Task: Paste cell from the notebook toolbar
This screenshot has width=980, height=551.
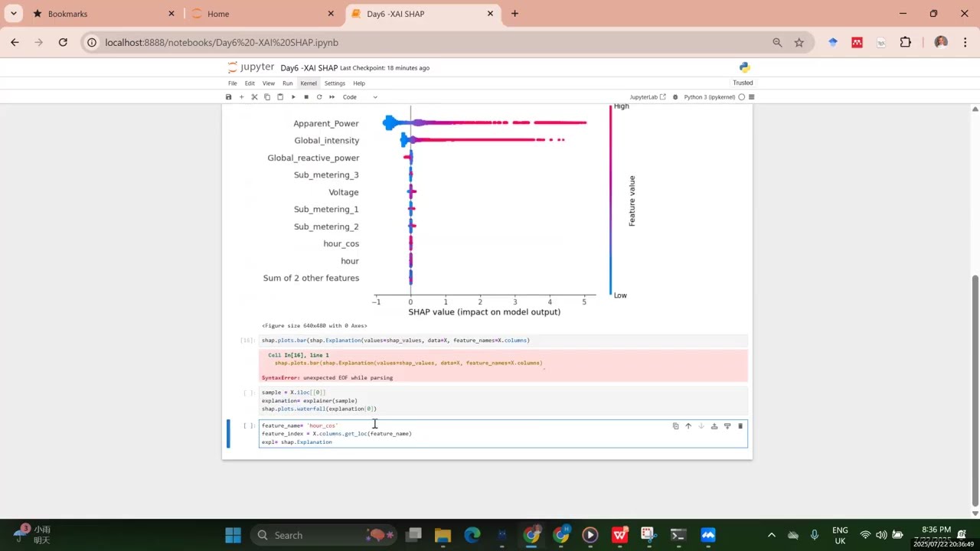Action: 280,97
